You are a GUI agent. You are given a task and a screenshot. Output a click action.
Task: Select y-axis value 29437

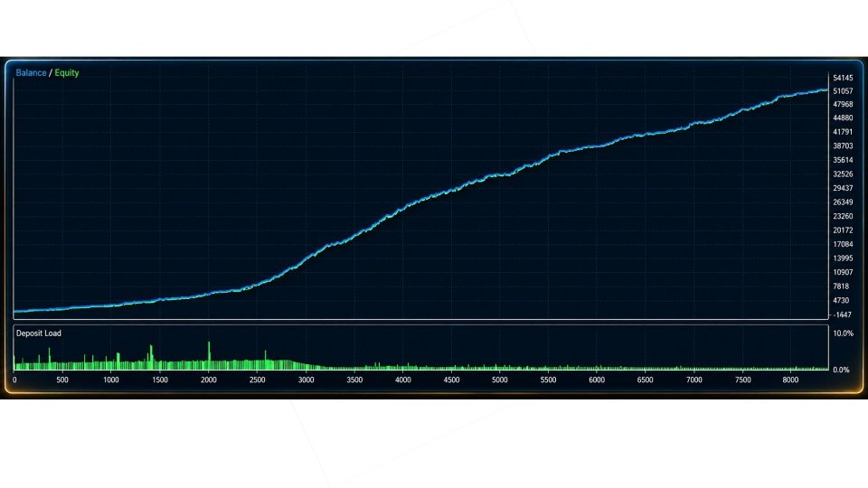pos(843,188)
